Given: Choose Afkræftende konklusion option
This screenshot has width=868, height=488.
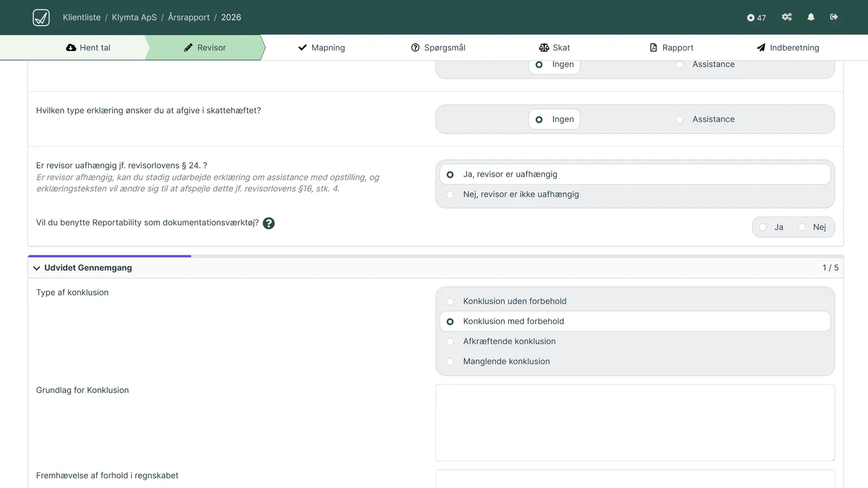Looking at the screenshot, I should pos(635,341).
